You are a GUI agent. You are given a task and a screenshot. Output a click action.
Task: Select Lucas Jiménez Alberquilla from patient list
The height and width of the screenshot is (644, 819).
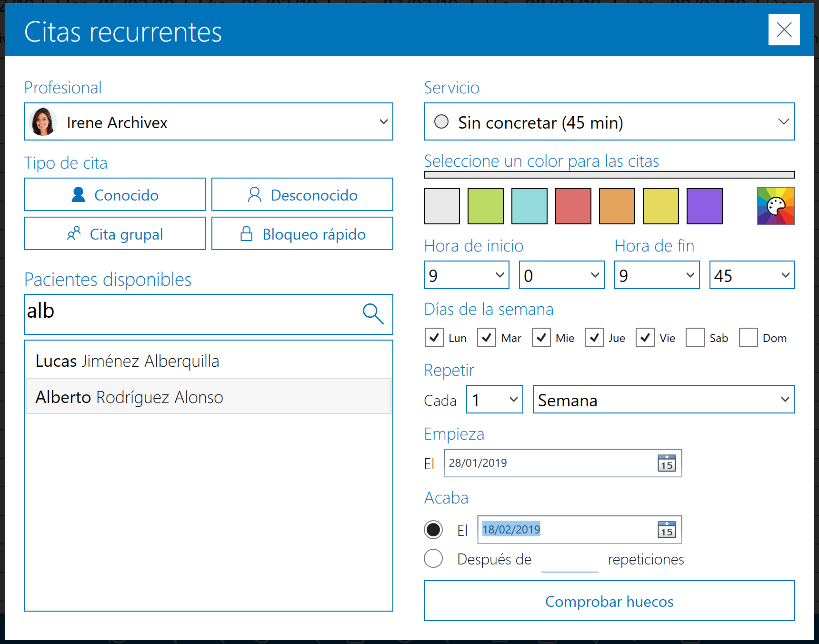point(208,361)
